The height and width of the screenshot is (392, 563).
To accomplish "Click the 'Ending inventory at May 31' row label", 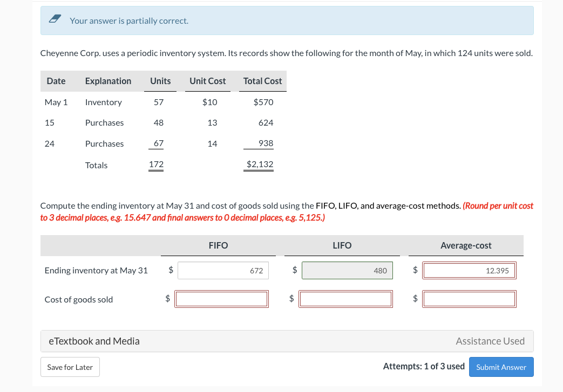I will (x=96, y=271).
